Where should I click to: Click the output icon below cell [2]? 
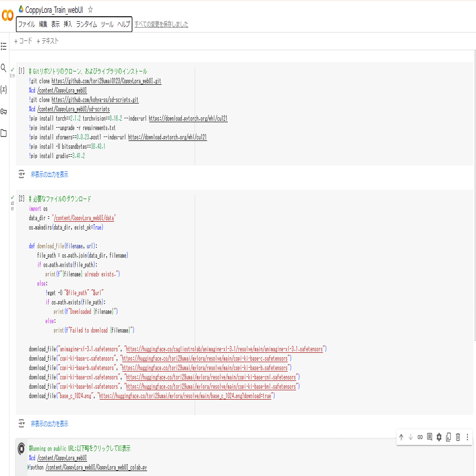pyautogui.click(x=22, y=423)
